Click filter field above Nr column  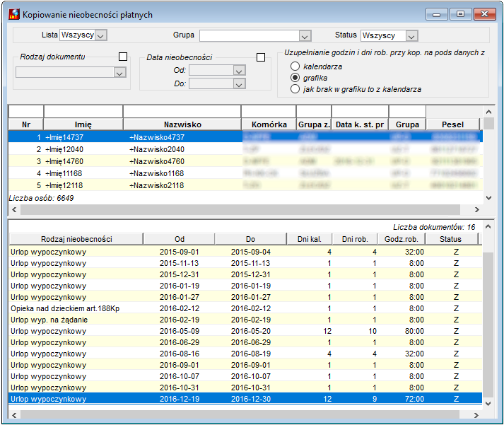point(26,112)
